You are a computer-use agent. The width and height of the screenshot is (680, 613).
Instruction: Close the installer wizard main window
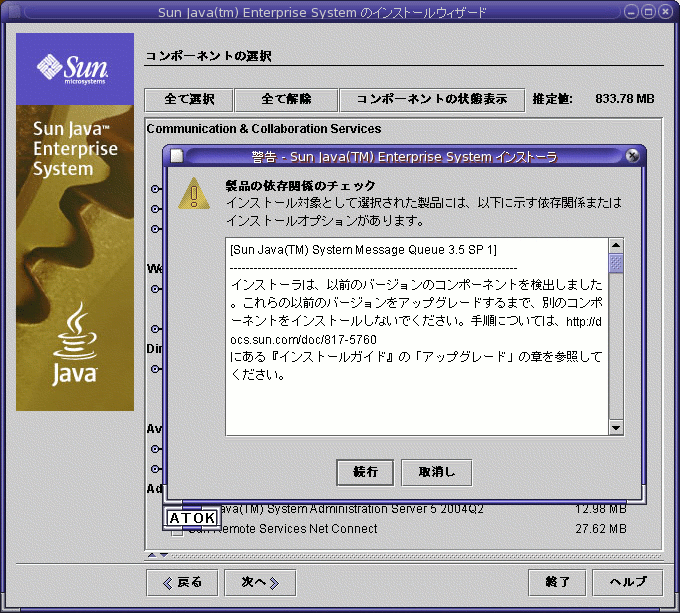click(x=665, y=12)
